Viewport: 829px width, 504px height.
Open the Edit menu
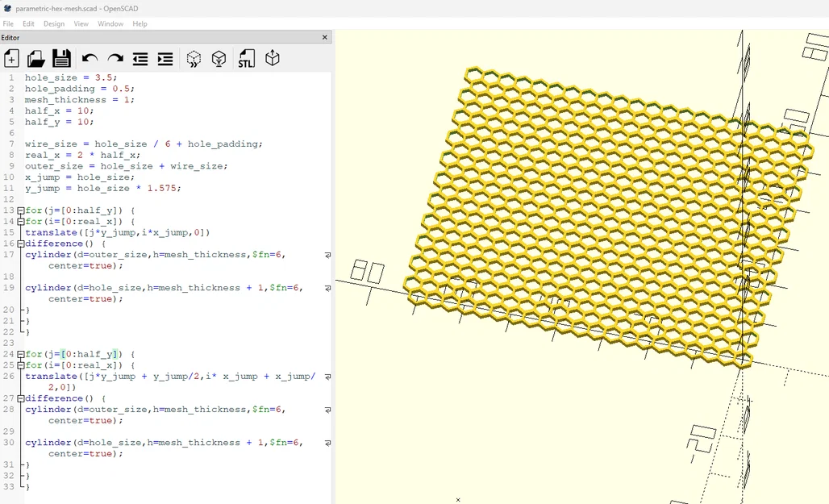(28, 24)
